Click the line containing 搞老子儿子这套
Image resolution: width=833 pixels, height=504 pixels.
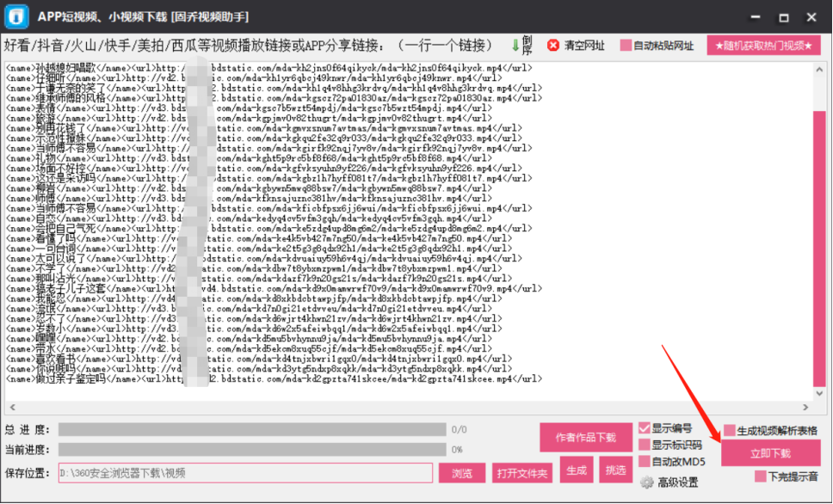click(x=275, y=289)
